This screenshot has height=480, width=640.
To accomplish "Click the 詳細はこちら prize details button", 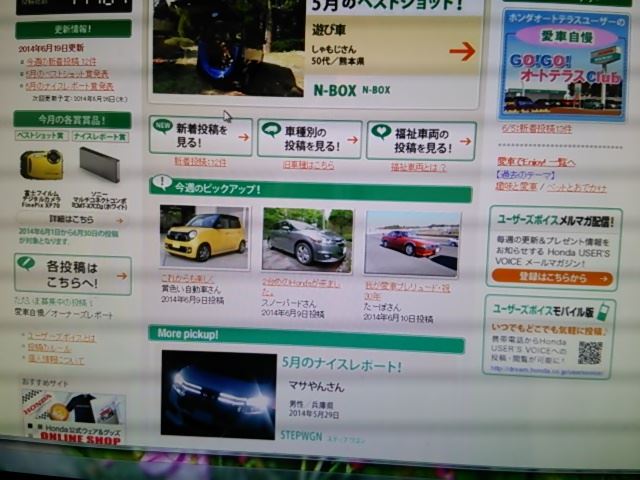I will [x=71, y=220].
